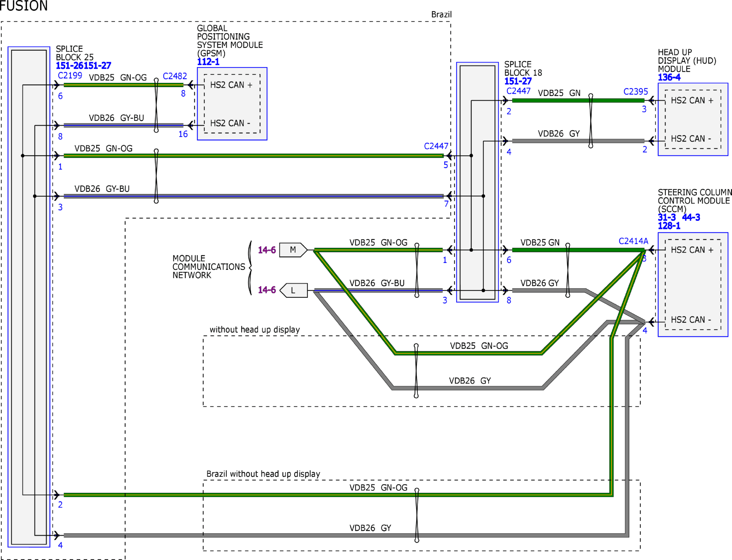Click 'HS2 CAN -' inside the GPSM box

[x=230, y=123]
